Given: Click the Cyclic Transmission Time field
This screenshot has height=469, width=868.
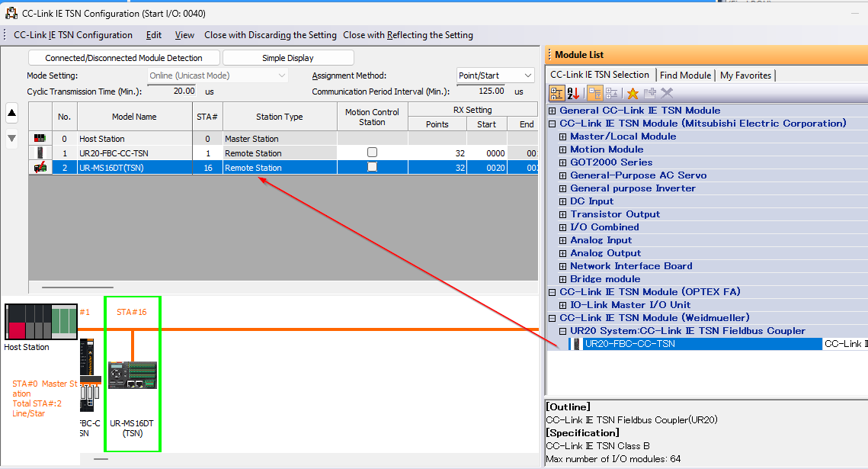Looking at the screenshot, I should click(172, 92).
